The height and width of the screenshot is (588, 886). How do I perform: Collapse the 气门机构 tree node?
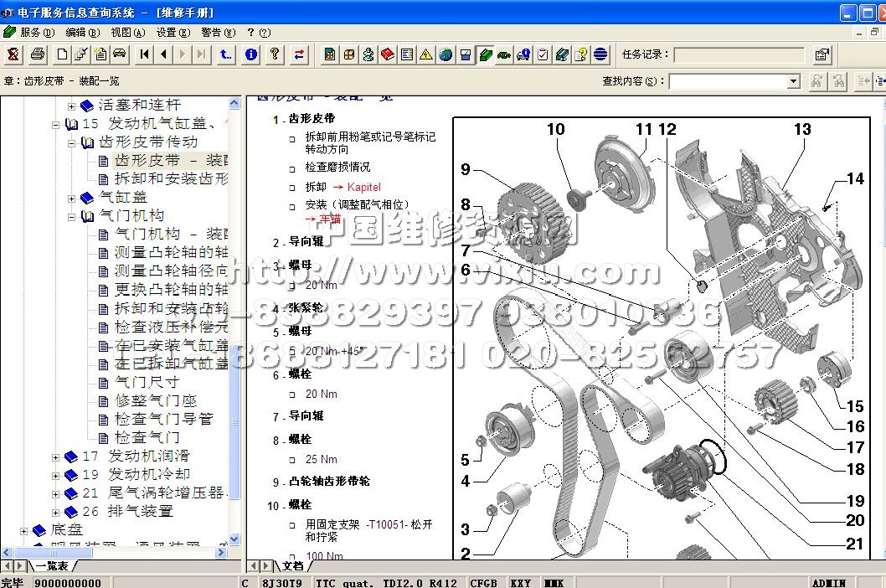[71, 216]
